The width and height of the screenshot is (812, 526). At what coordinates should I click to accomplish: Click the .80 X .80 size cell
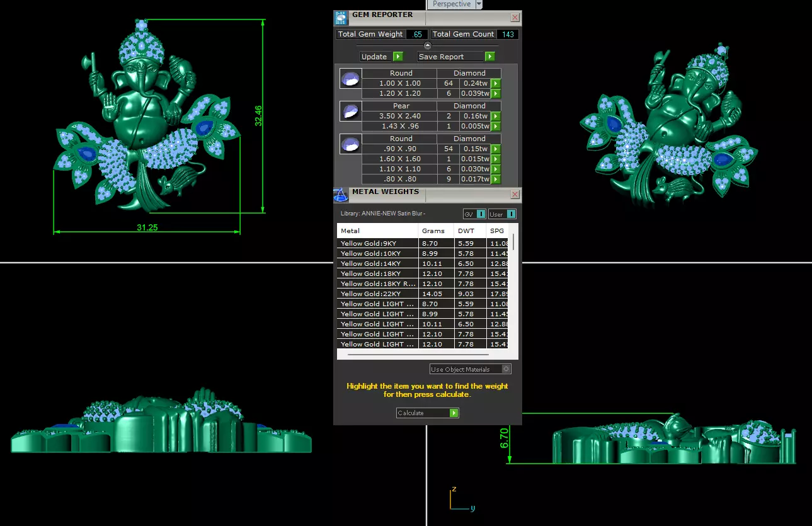pos(399,179)
